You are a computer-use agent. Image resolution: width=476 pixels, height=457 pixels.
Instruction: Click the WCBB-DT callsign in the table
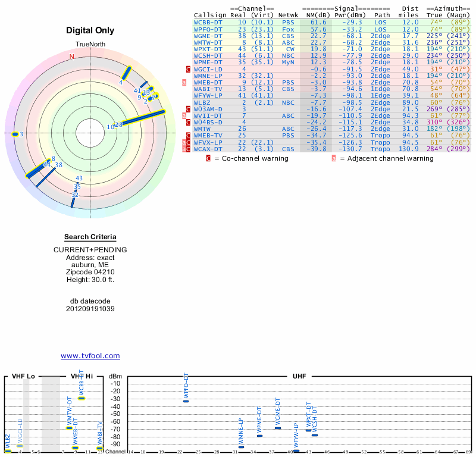click(208, 22)
